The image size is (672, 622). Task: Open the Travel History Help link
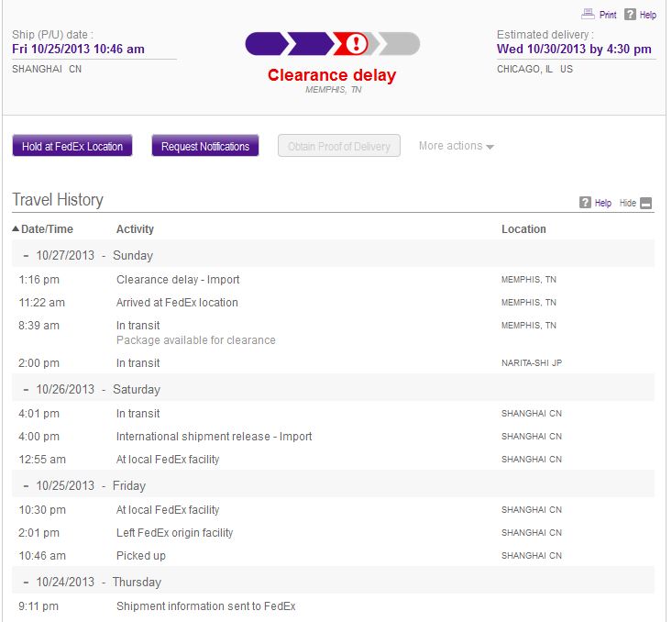[x=602, y=203]
